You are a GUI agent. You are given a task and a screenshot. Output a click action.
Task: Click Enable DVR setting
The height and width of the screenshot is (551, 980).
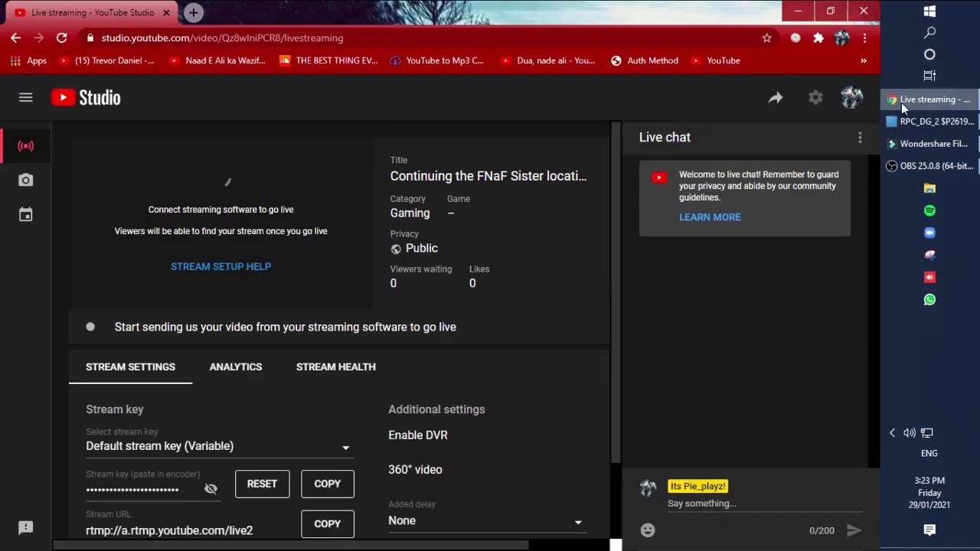[418, 435]
